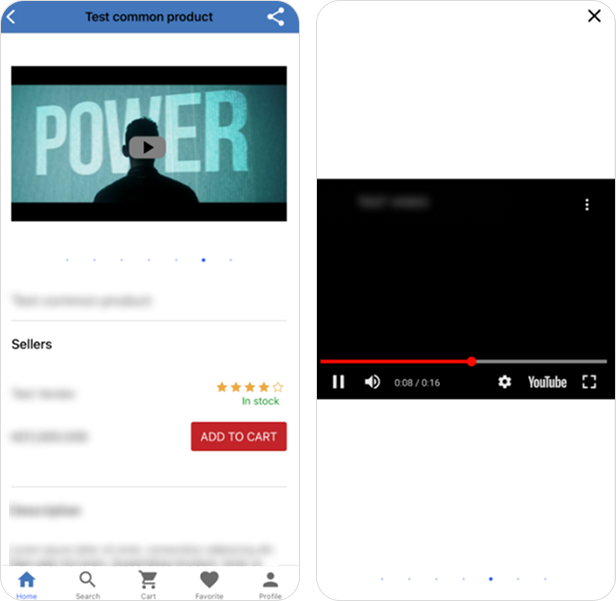Select the highlighted dot in viewer pagination
Image resolution: width=616 pixels, height=601 pixels.
(491, 579)
